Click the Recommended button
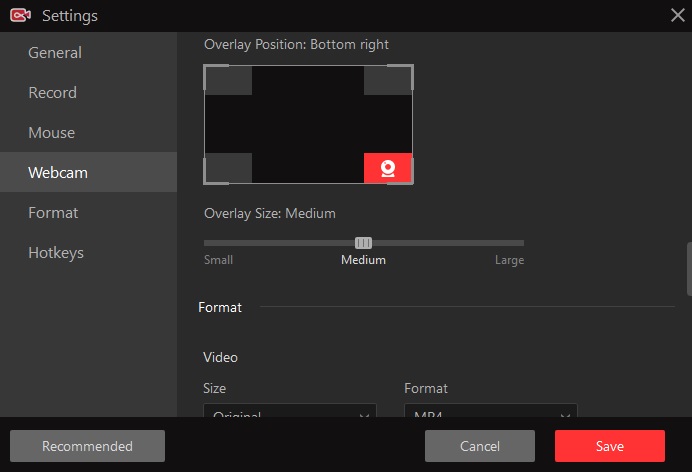 click(x=87, y=446)
